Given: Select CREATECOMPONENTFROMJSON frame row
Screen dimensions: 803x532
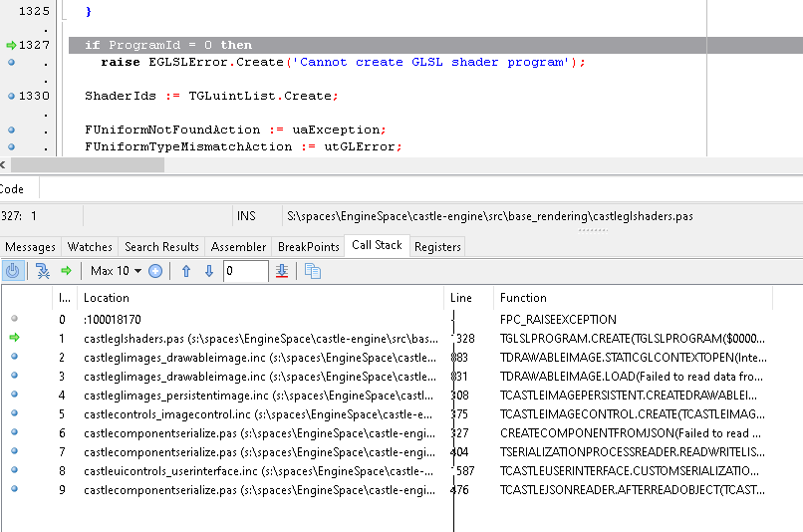Looking at the screenshot, I should (388, 433).
